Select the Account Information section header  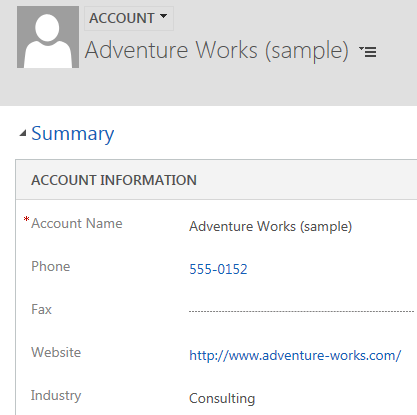point(216,180)
